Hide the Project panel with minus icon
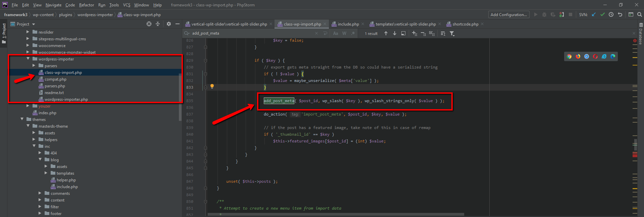 [178, 24]
